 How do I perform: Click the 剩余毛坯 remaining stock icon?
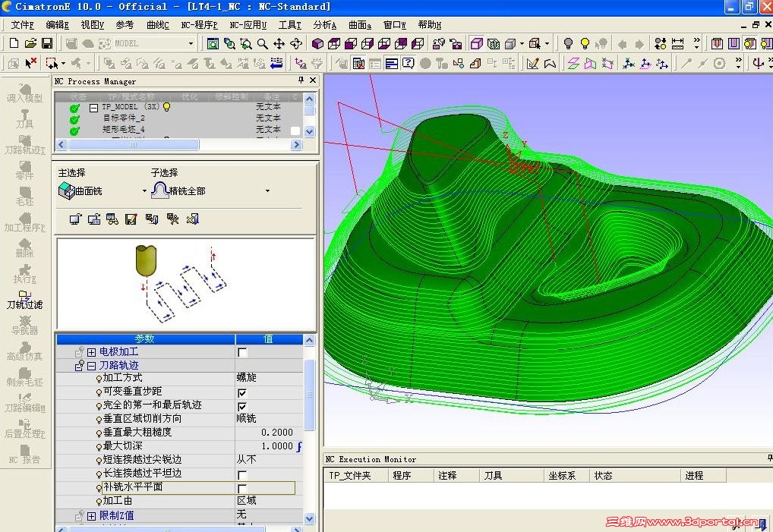(x=24, y=377)
